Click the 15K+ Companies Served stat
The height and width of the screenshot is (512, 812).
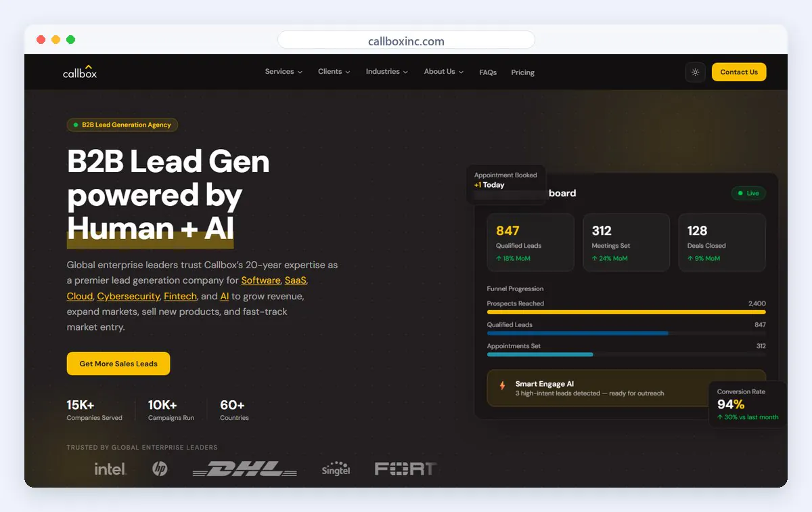[95, 410]
